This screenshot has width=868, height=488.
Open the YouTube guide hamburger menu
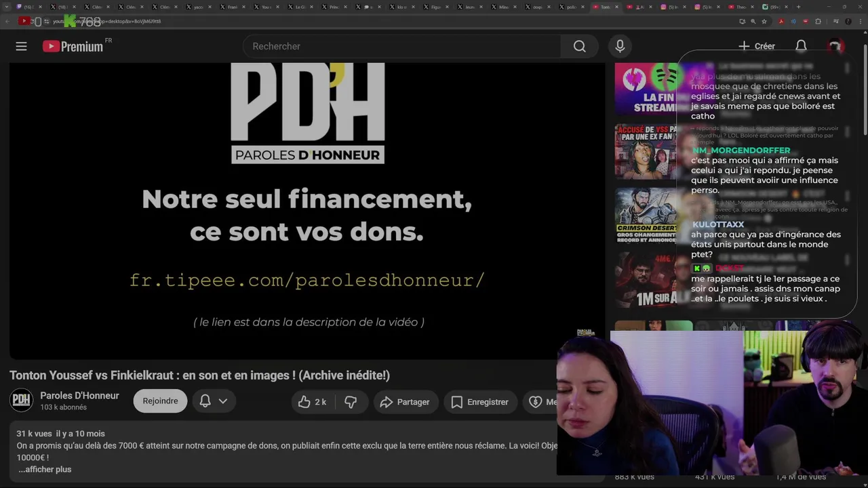[x=21, y=46]
